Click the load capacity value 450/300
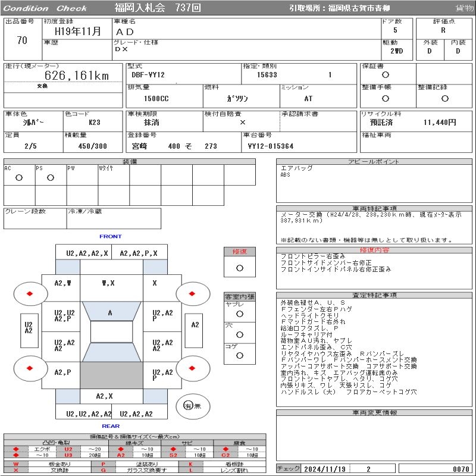476x476 pixels. click(x=93, y=146)
